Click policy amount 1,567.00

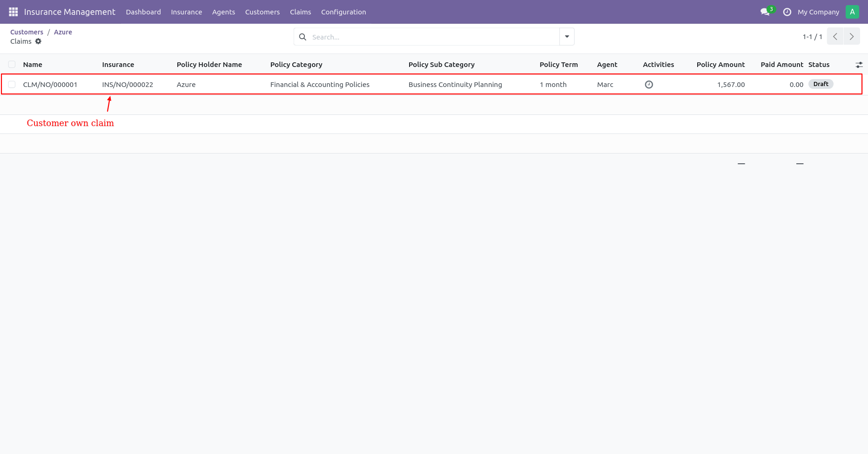coord(731,85)
